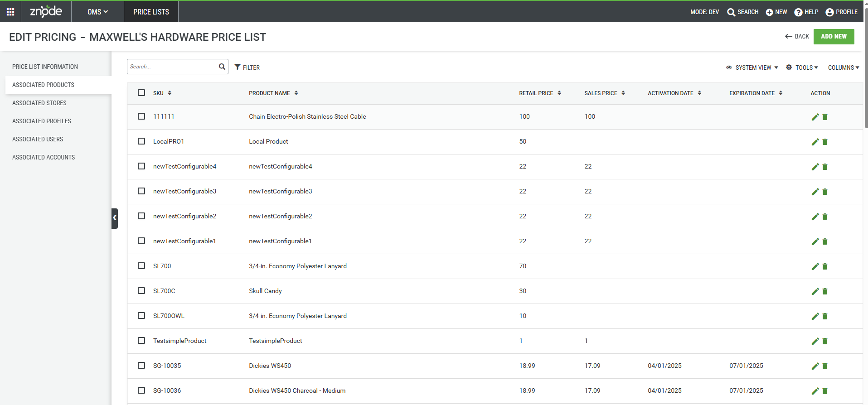Delete the SL700C Skull Candy row
The height and width of the screenshot is (405, 868).
click(825, 291)
